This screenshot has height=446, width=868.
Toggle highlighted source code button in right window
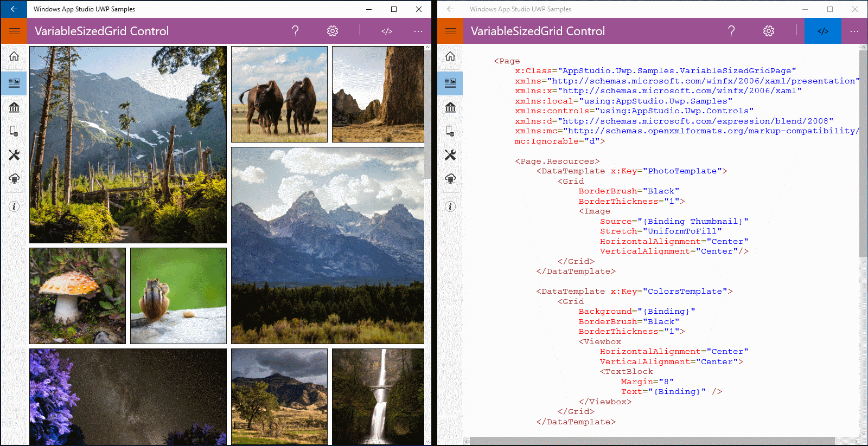(x=823, y=31)
